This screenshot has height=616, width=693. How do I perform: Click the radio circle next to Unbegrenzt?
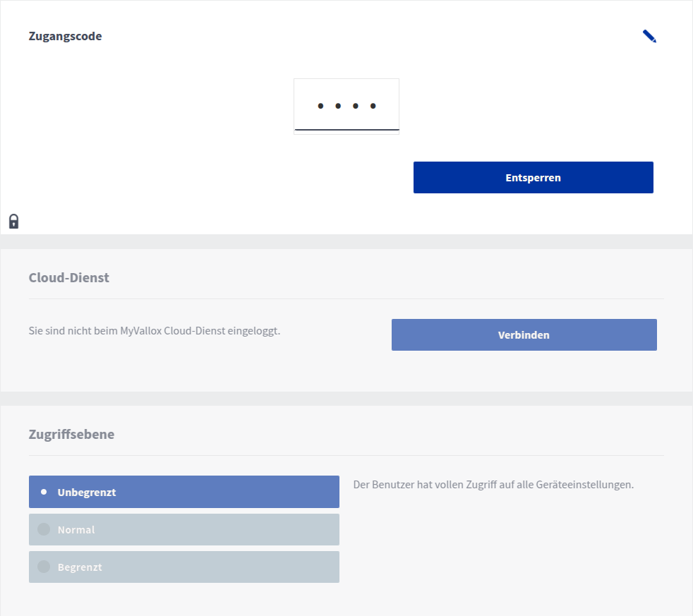point(44,492)
